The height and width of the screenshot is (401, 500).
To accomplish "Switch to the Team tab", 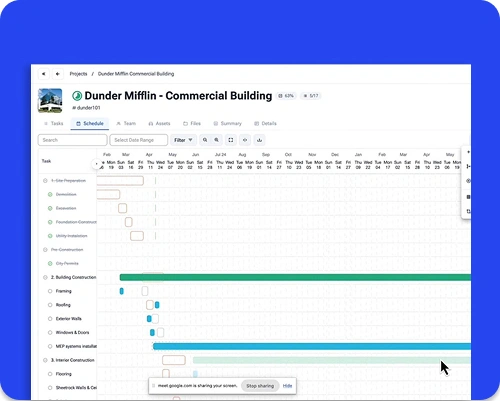I will [126, 123].
